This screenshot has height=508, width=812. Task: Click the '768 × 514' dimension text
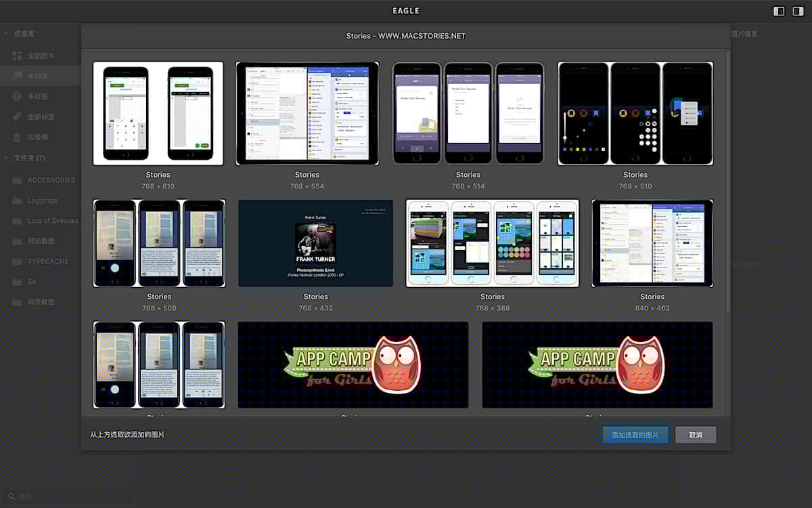tap(468, 186)
